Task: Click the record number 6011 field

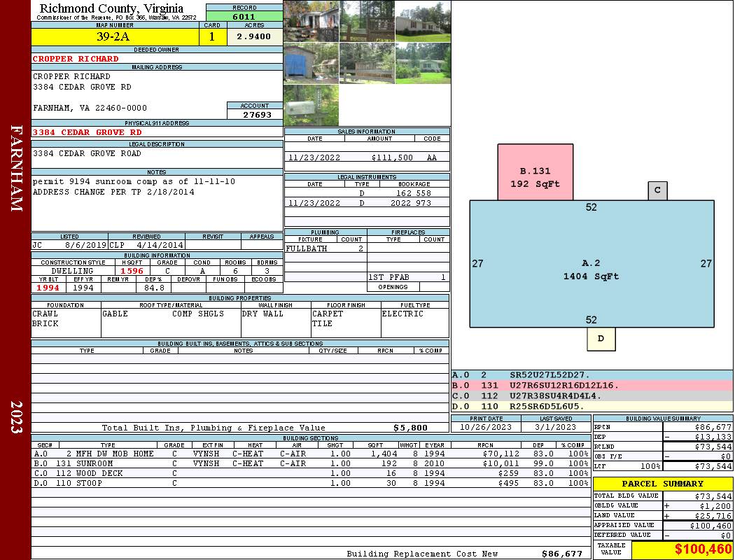Action: coord(244,16)
